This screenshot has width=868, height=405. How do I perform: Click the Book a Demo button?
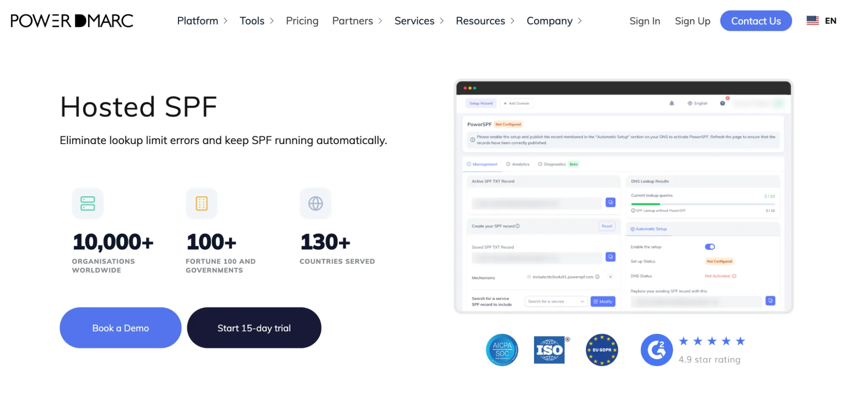pos(121,328)
